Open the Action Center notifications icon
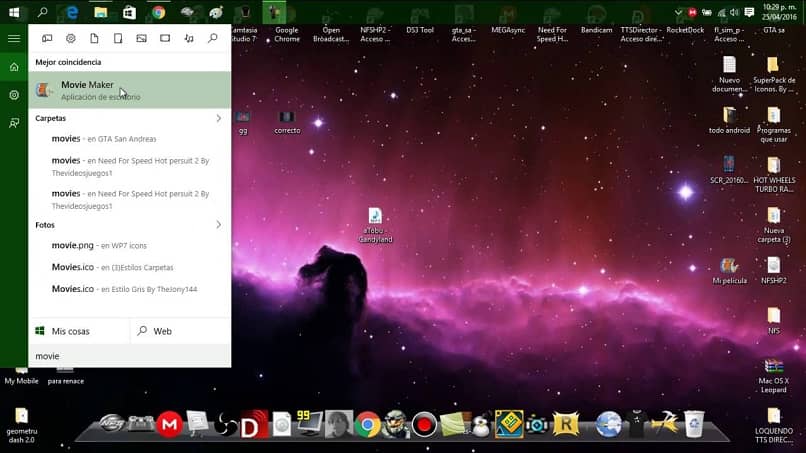 [749, 12]
